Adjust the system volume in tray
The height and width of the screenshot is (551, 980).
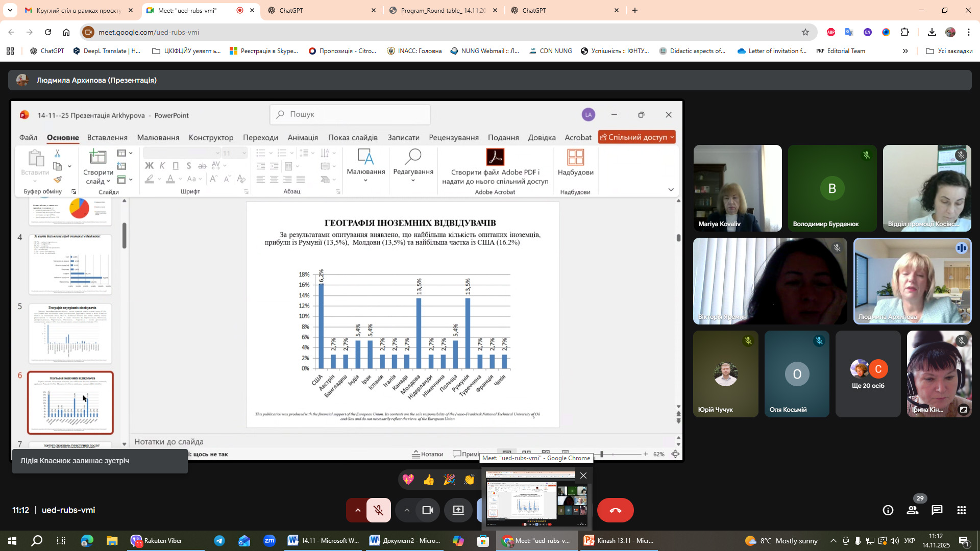(894, 541)
